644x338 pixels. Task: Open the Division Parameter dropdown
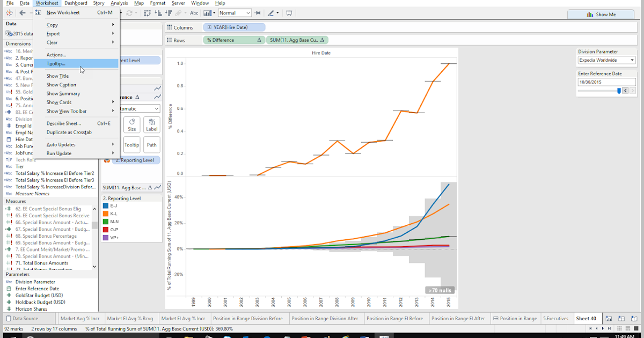tap(632, 60)
